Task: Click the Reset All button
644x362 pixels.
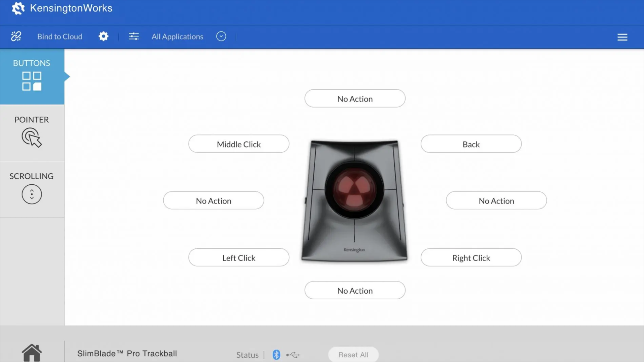Action: pyautogui.click(x=354, y=355)
